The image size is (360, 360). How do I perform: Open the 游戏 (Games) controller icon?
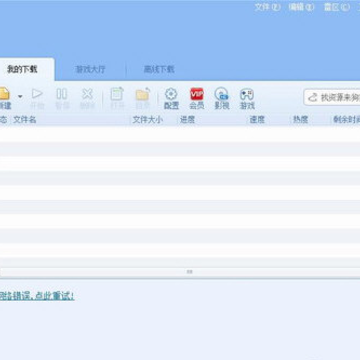(x=247, y=94)
